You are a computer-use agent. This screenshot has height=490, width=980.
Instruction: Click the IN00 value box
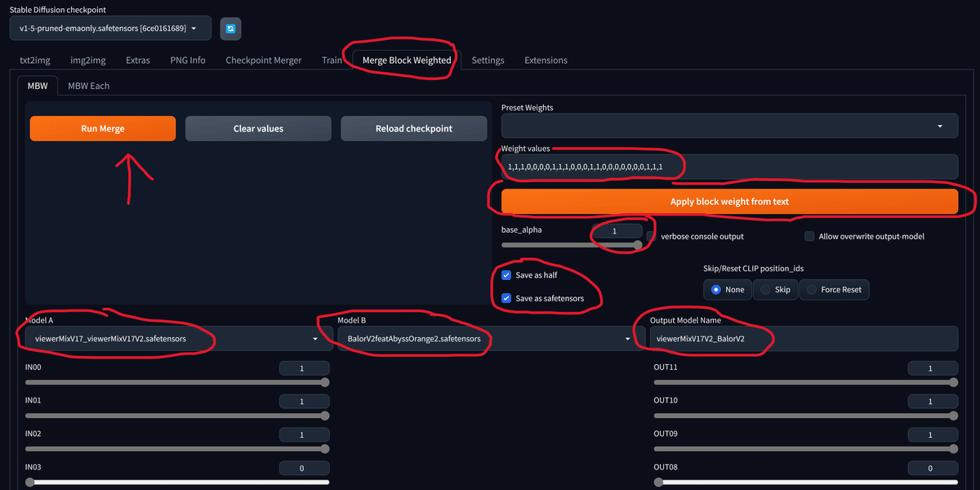pyautogui.click(x=304, y=369)
